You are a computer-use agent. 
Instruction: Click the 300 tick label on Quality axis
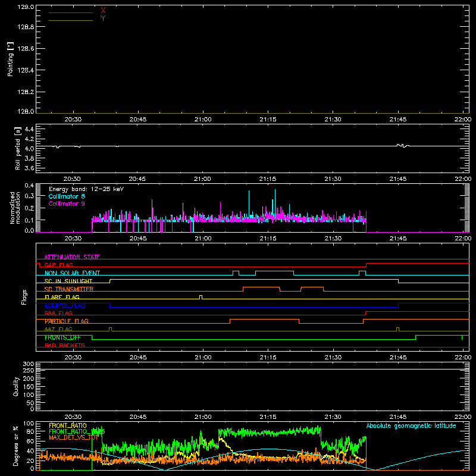tap(29, 364)
